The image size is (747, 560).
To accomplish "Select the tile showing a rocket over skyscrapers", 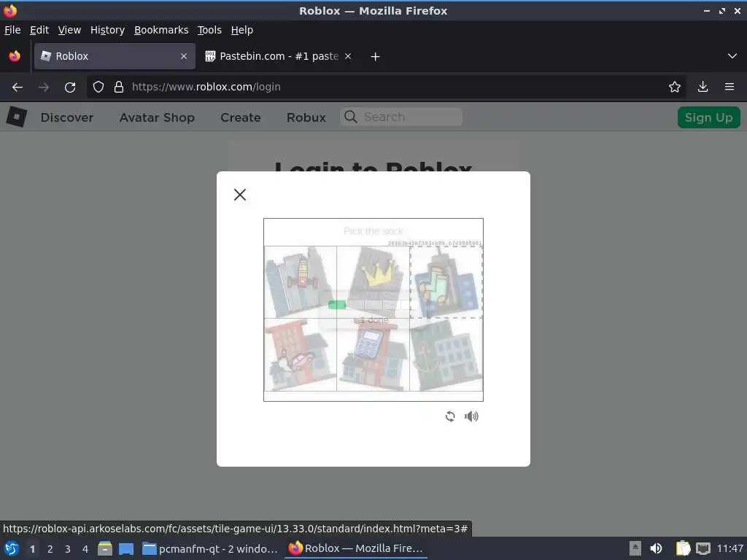I will 300,282.
